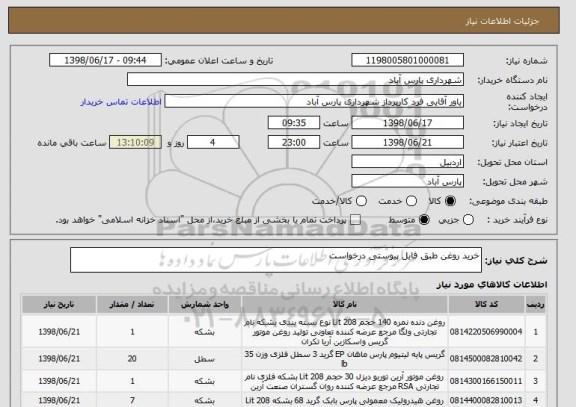Click product code 0814300166150011
Image resolution: width=576 pixels, height=407 pixels.
click(x=486, y=381)
